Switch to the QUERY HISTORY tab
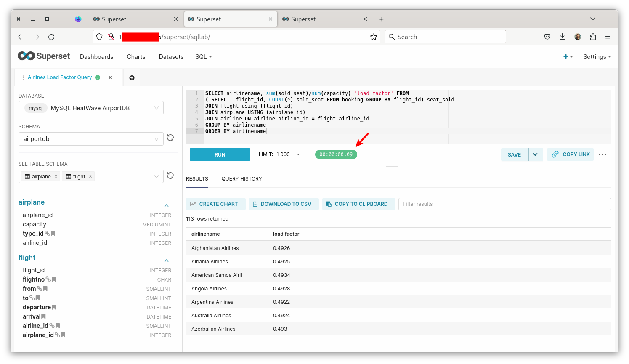 [242, 179]
